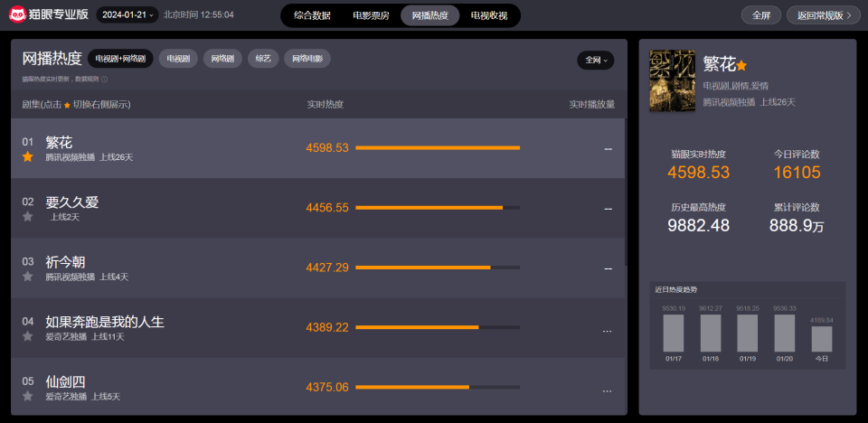
Task: Click the heat value 4456.55
Action: point(327,208)
